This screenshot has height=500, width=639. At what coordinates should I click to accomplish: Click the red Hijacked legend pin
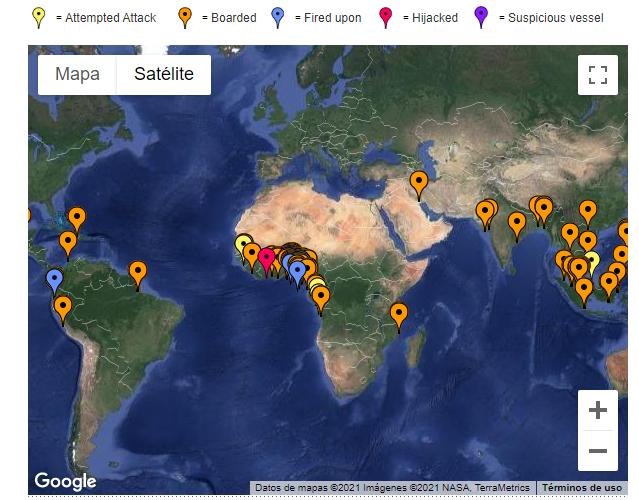[386, 18]
